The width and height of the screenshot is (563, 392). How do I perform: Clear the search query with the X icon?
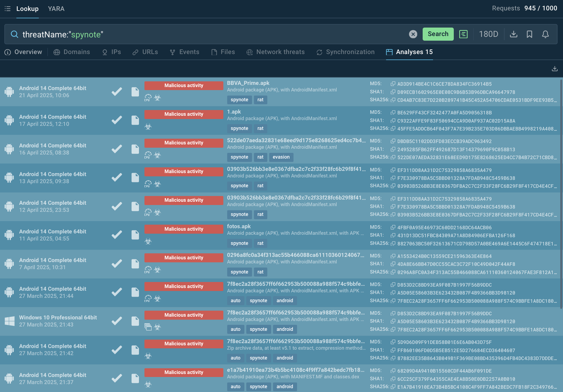point(413,34)
